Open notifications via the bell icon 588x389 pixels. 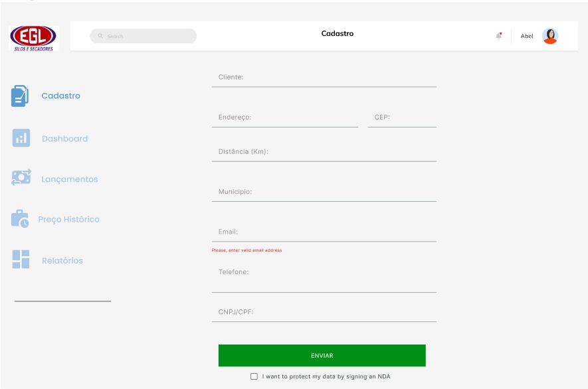[x=499, y=36]
